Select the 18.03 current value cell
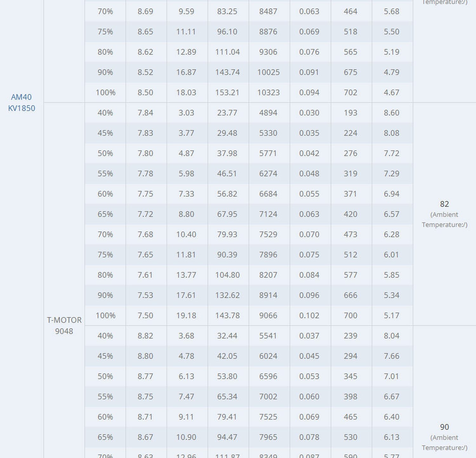Screen dimensions: 476x458 pos(186,92)
